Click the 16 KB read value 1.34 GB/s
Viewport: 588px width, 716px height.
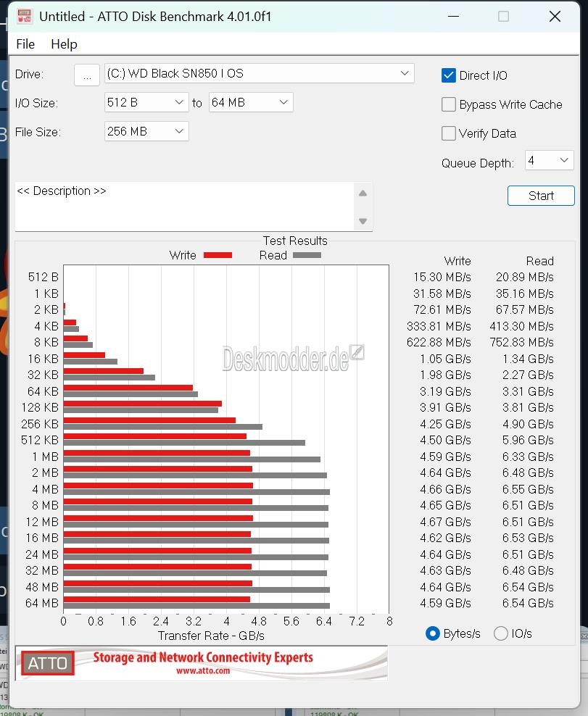(x=528, y=359)
